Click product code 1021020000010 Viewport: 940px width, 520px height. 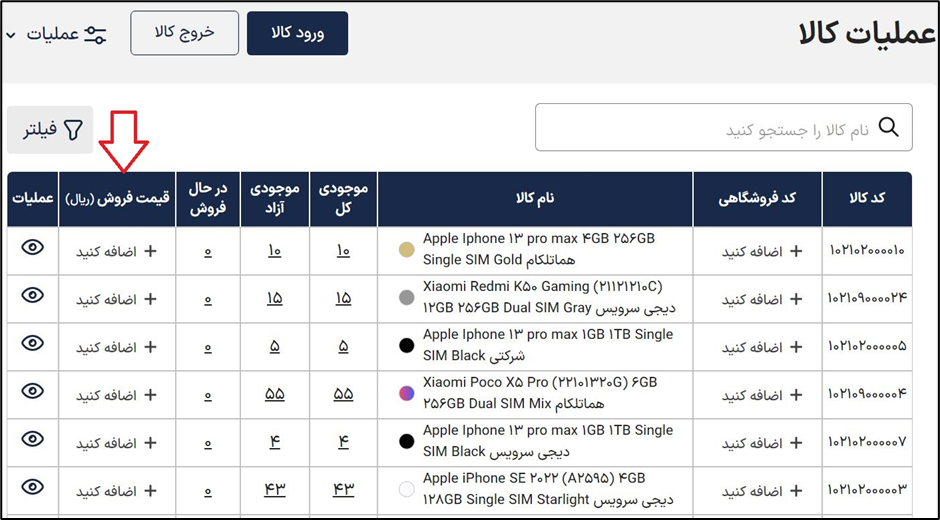point(867,251)
